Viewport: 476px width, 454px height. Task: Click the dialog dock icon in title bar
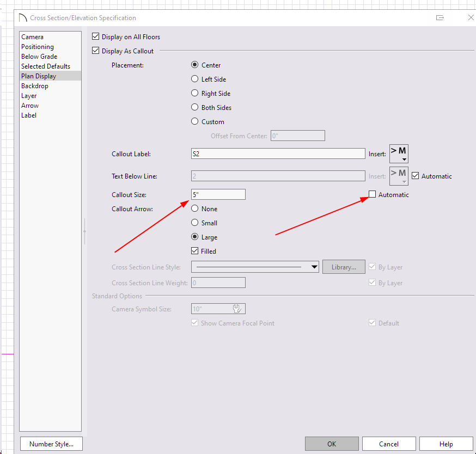440,17
